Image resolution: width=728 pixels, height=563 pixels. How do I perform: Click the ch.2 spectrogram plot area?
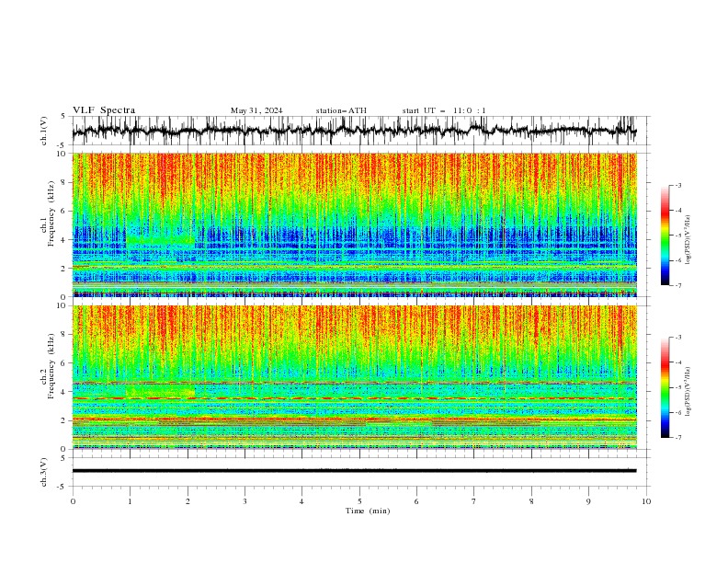(354, 377)
